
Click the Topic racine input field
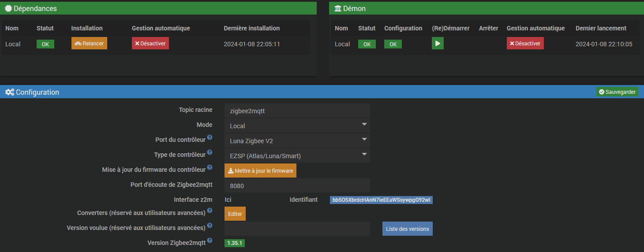point(297,111)
